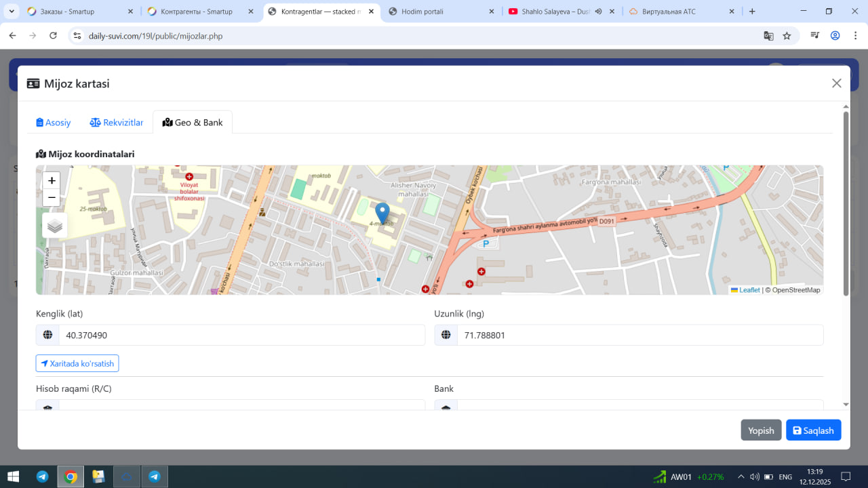
Task: Zoom out on the map
Action: pos(52,198)
